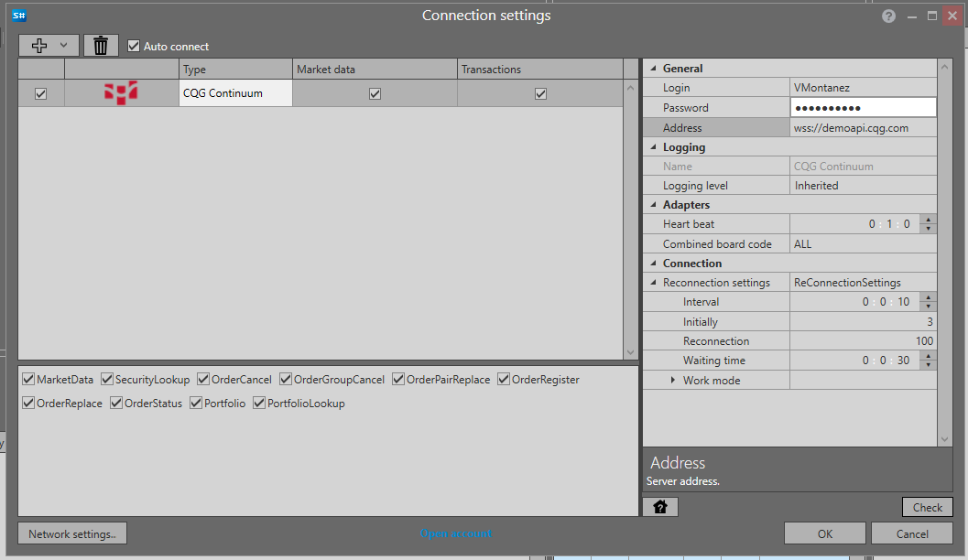This screenshot has width=968, height=560.
Task: Click the S# application icon
Action: 20,16
